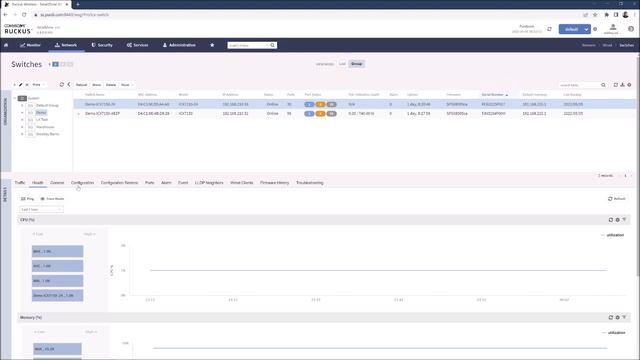This screenshot has height=360, width=640.
Task: Open the Security menu
Action: point(102,45)
